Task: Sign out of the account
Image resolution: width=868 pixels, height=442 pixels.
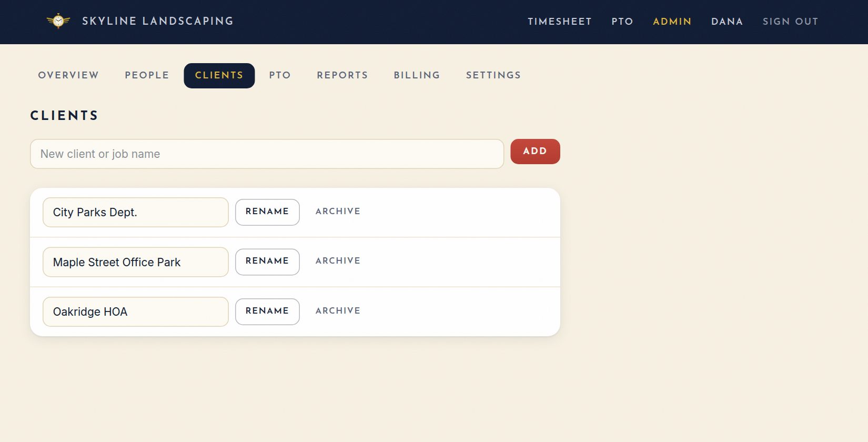Action: point(791,22)
